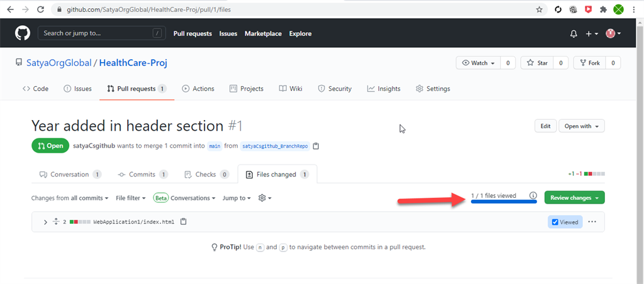Click Pull requests in top navigation
This screenshot has height=284, width=644.
tap(192, 34)
